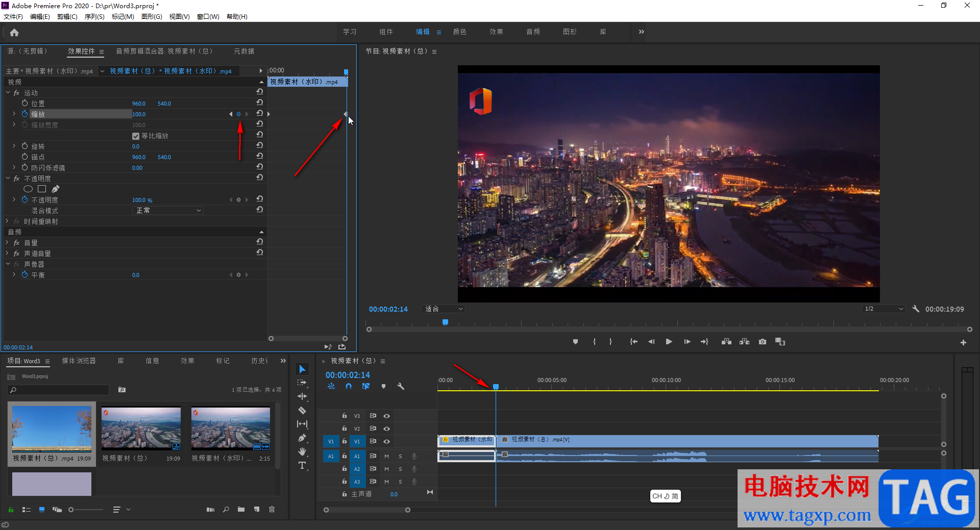Select the Hand tool
The height and width of the screenshot is (530, 980).
[x=302, y=451]
